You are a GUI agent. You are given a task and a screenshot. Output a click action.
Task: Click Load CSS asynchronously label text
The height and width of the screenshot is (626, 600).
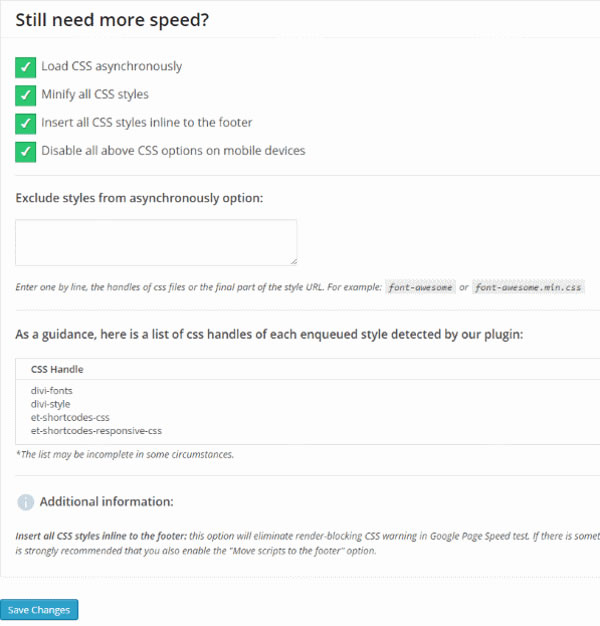click(112, 66)
